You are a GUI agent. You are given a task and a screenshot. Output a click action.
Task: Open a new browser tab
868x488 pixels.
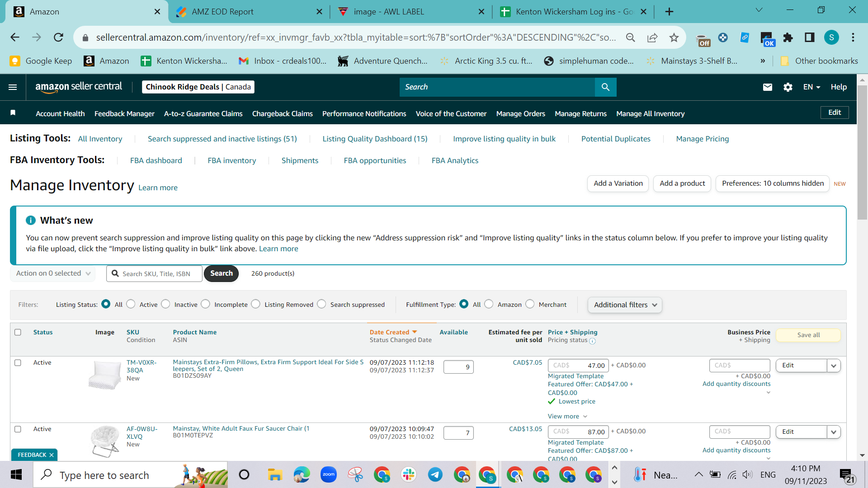tap(669, 12)
